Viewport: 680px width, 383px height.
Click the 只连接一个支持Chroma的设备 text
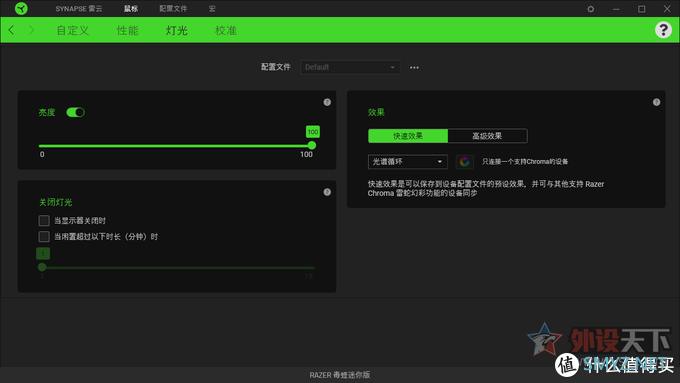pyautogui.click(x=525, y=162)
